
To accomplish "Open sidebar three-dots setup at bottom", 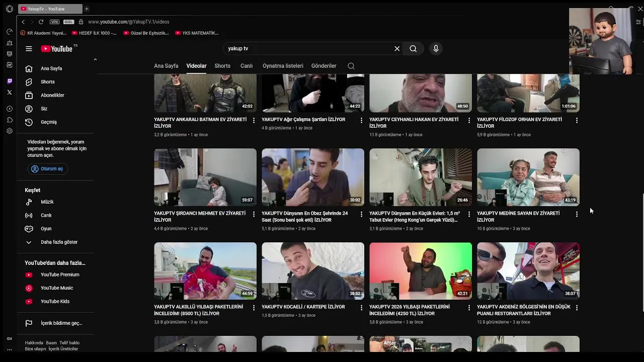I will [9, 349].
